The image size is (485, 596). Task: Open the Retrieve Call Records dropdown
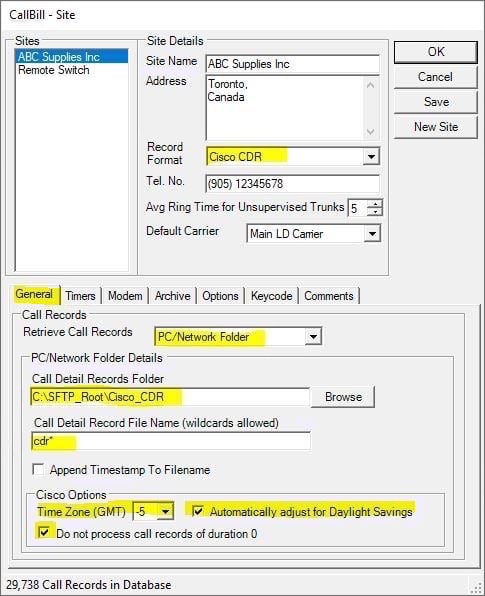[x=313, y=337]
